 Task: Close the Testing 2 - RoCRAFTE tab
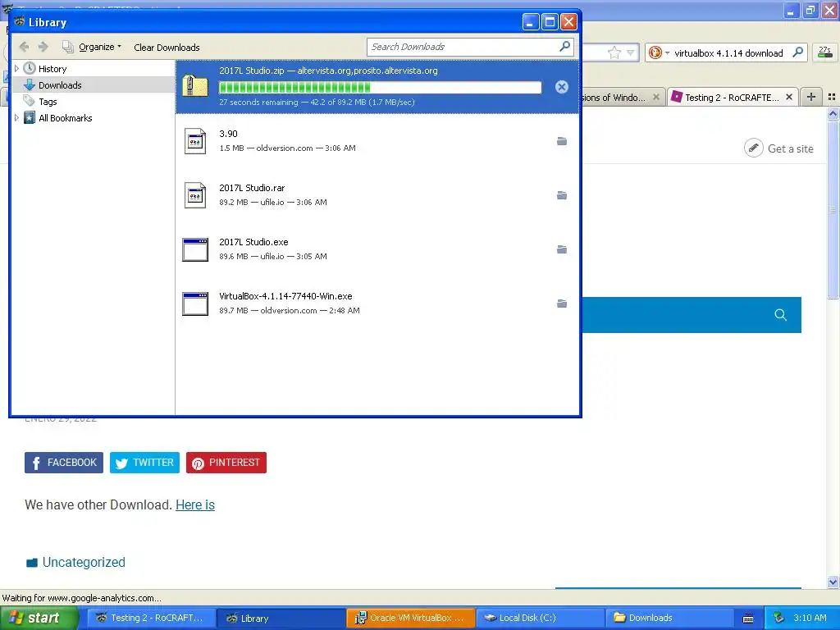pyautogui.click(x=788, y=97)
